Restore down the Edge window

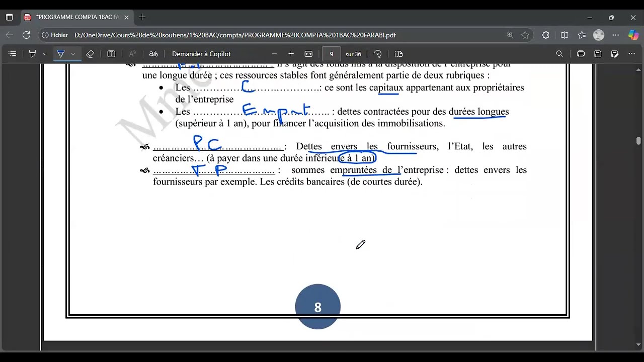pos(611,17)
